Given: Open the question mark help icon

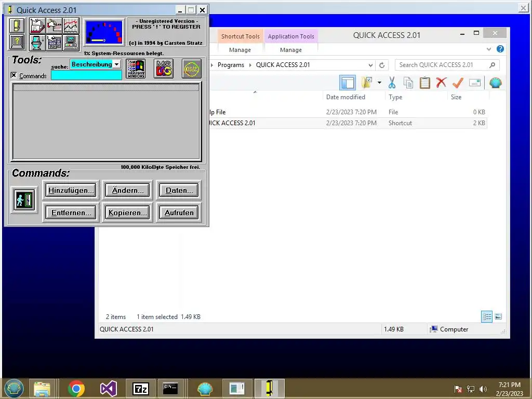Looking at the screenshot, I should click(17, 43).
